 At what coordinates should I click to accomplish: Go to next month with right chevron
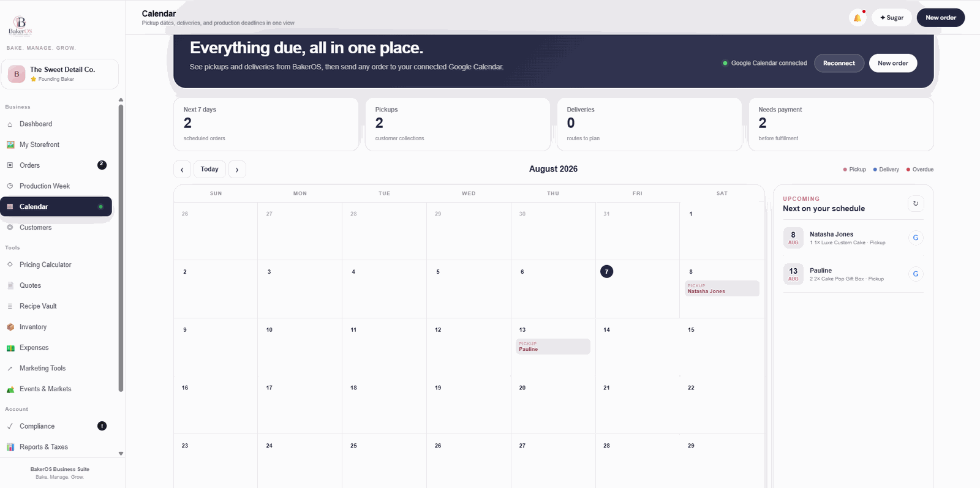click(x=237, y=170)
